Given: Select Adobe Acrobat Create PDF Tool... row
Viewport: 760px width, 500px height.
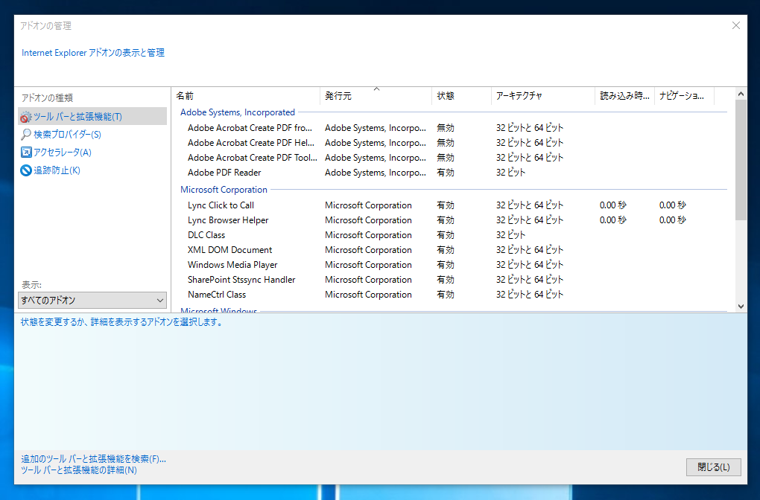Looking at the screenshot, I should point(453,157).
